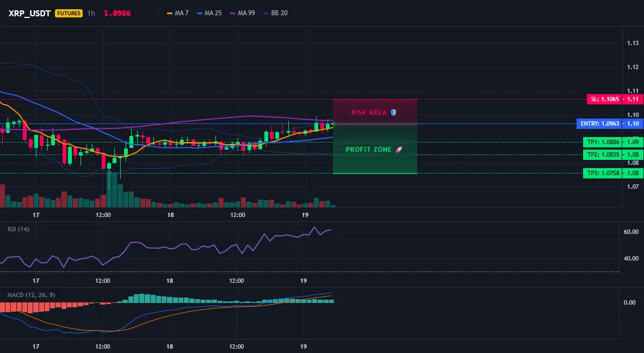Viewport: 644px width, 353px height.
Task: Click the FUTURES badge
Action: 69,13
